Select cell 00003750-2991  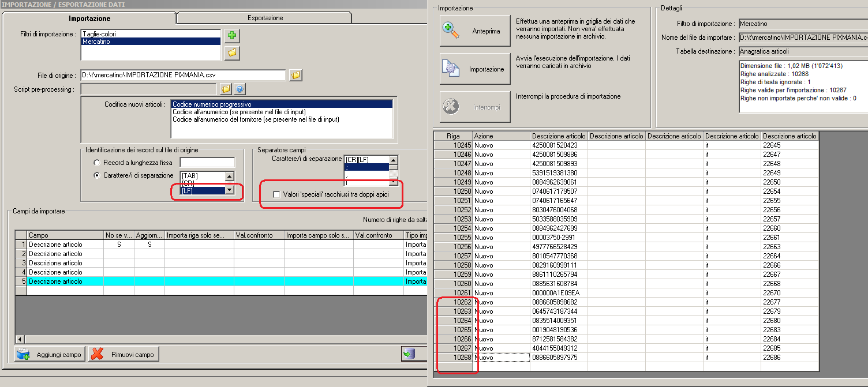point(559,238)
